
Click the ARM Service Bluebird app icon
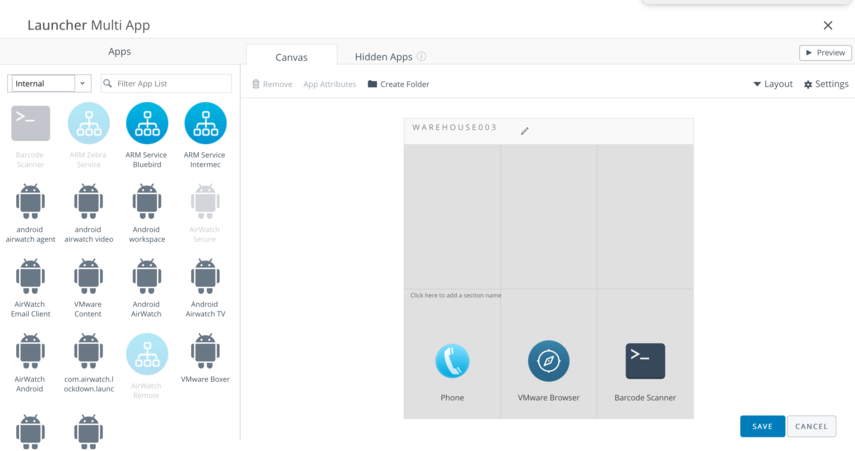point(147,124)
